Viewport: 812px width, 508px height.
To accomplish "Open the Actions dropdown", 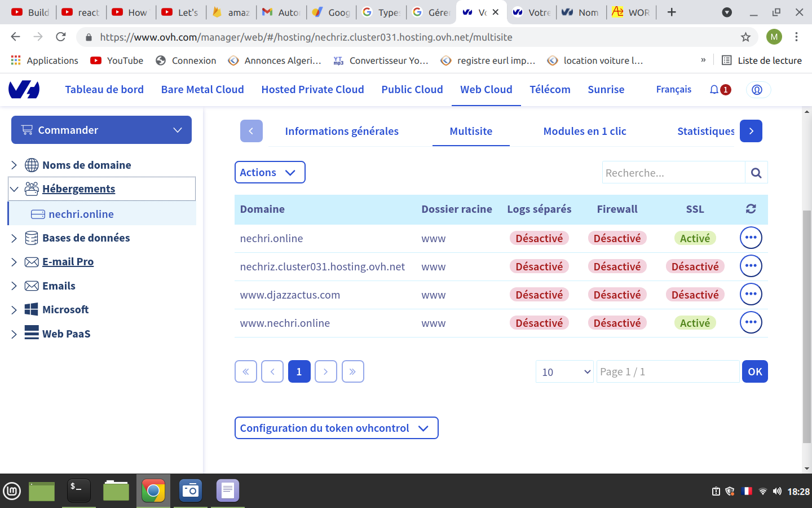I will point(270,173).
